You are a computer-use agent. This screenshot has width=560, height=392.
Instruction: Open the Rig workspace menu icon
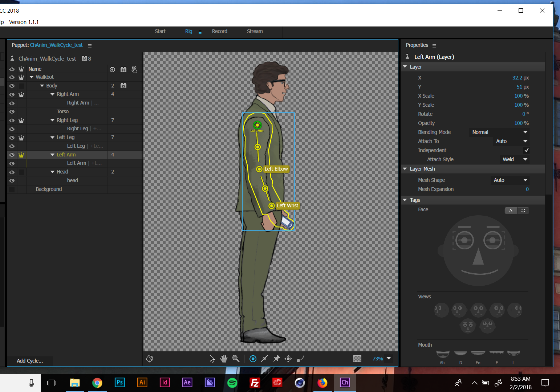click(200, 32)
